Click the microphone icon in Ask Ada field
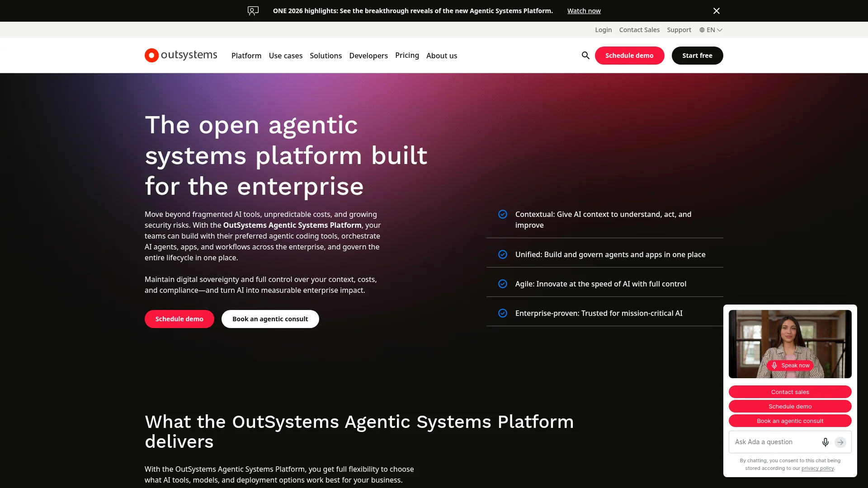The width and height of the screenshot is (868, 488). point(825,442)
